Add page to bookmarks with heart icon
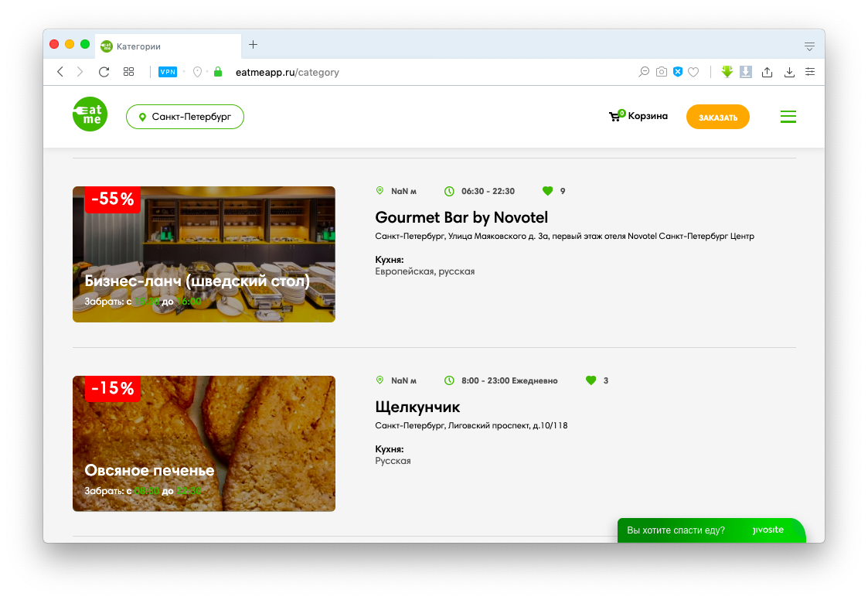This screenshot has width=868, height=600. pyautogui.click(x=693, y=72)
